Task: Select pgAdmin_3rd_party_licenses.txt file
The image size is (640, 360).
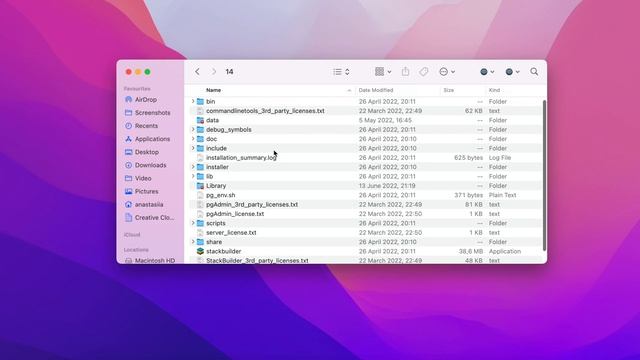Action: click(252, 204)
